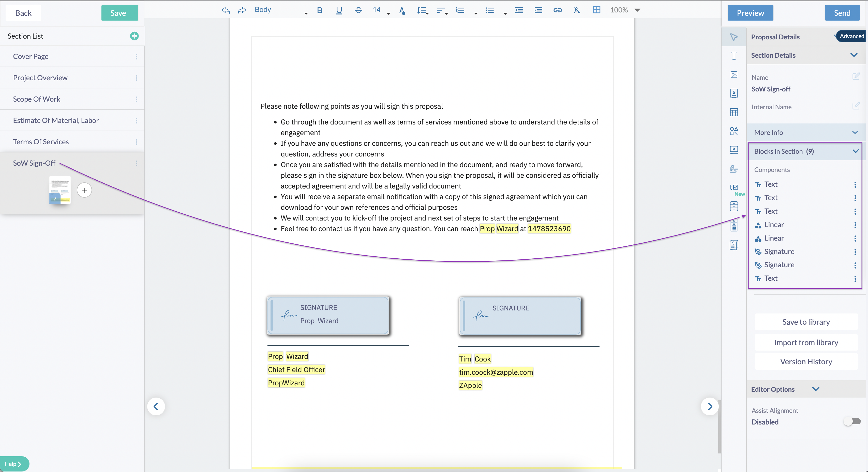Select the Image block tool icon
The width and height of the screenshot is (868, 472).
[x=734, y=75]
